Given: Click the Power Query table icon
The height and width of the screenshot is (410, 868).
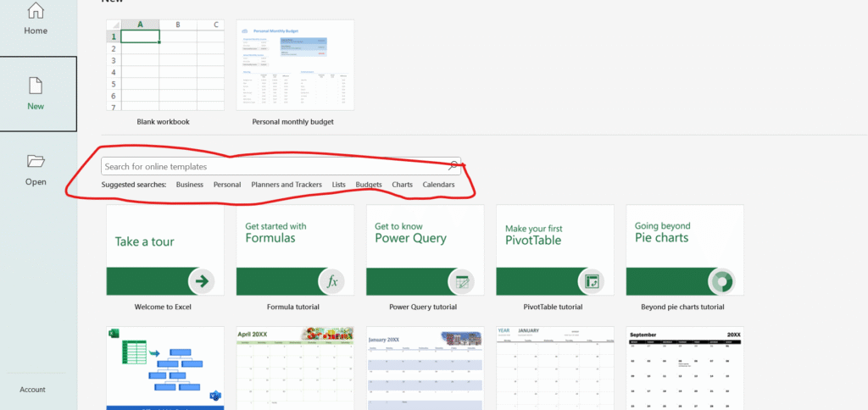Looking at the screenshot, I should [462, 281].
